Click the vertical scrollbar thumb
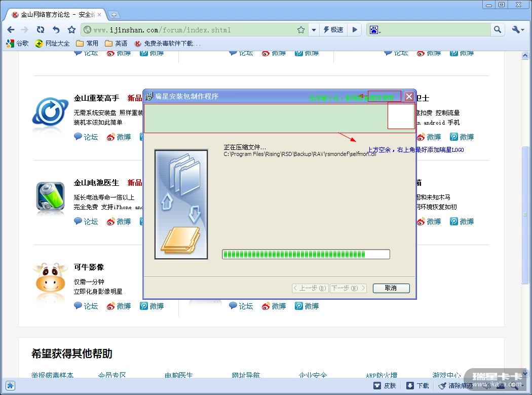 click(525, 215)
